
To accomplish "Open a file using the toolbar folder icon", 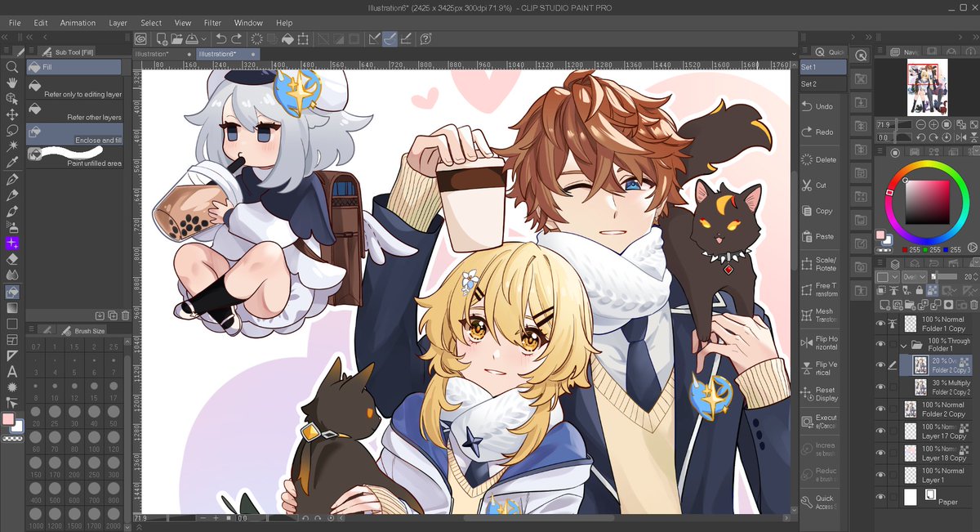I will pos(177,38).
